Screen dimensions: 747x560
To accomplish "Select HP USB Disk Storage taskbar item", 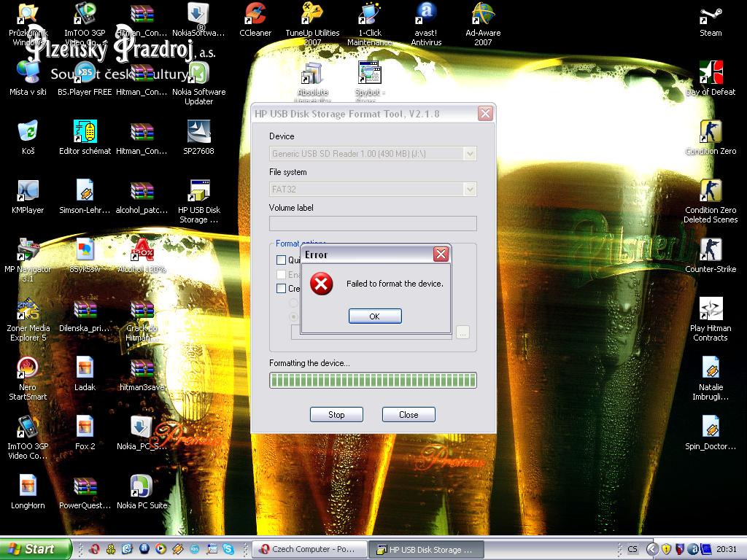I will pyautogui.click(x=424, y=549).
